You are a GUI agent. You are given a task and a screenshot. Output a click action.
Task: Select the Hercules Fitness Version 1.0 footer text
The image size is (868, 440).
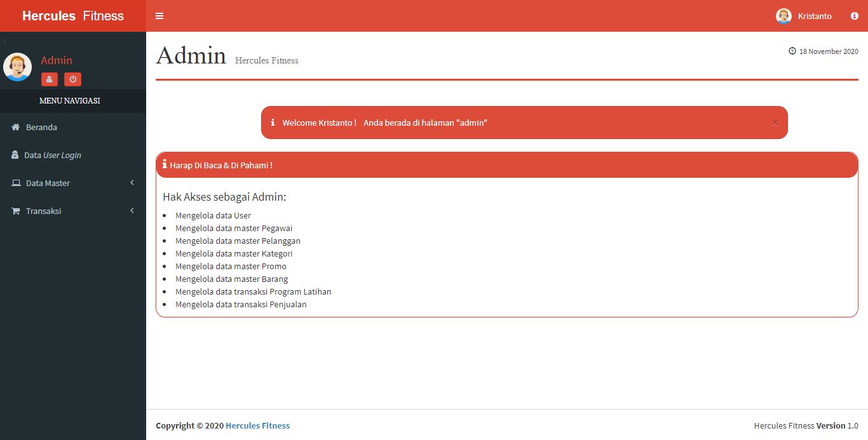806,426
